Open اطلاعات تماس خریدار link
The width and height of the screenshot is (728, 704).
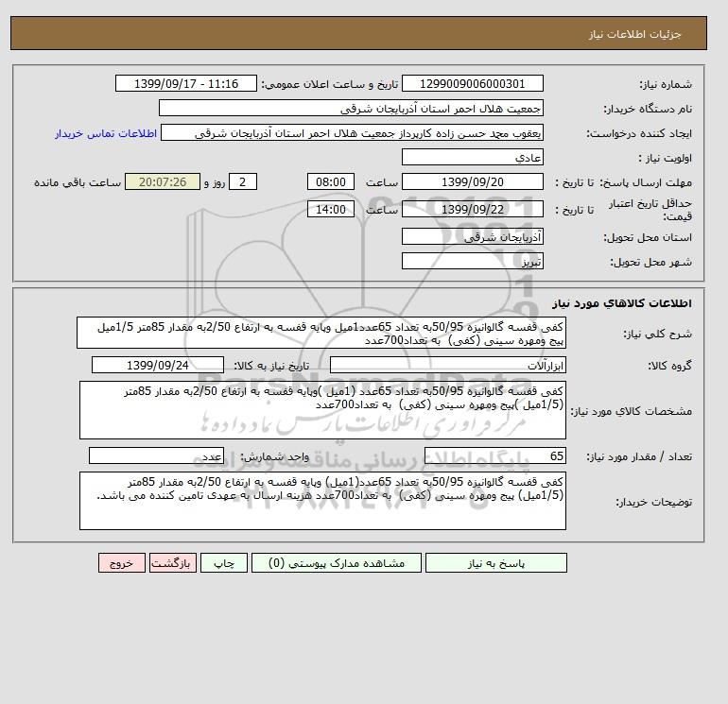coord(106,133)
